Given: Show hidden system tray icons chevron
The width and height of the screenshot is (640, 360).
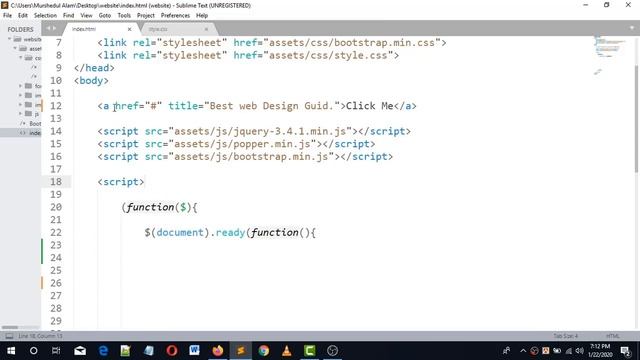Looking at the screenshot, I should point(523,351).
